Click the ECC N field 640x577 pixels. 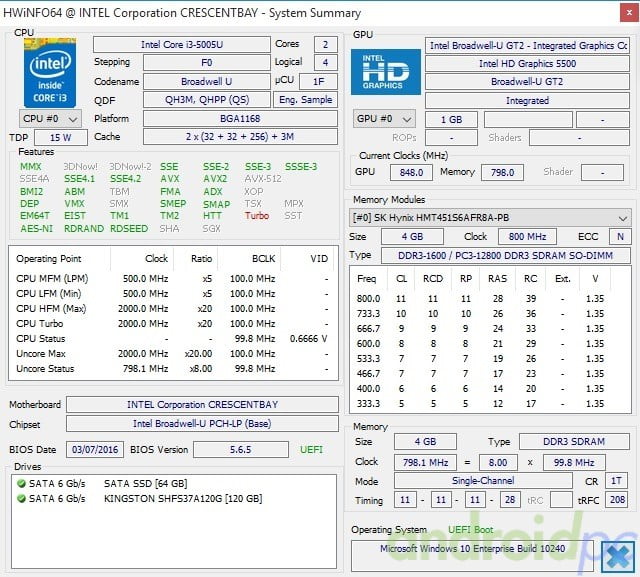tap(620, 236)
